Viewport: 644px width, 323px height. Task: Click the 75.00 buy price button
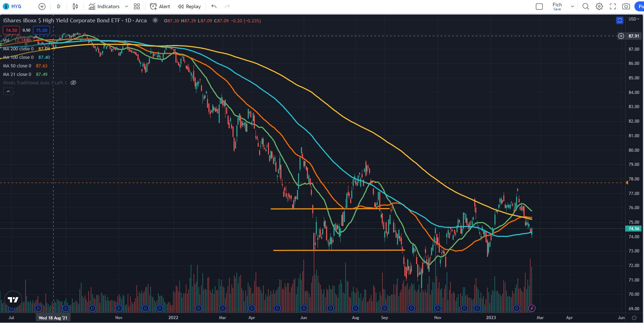point(41,30)
